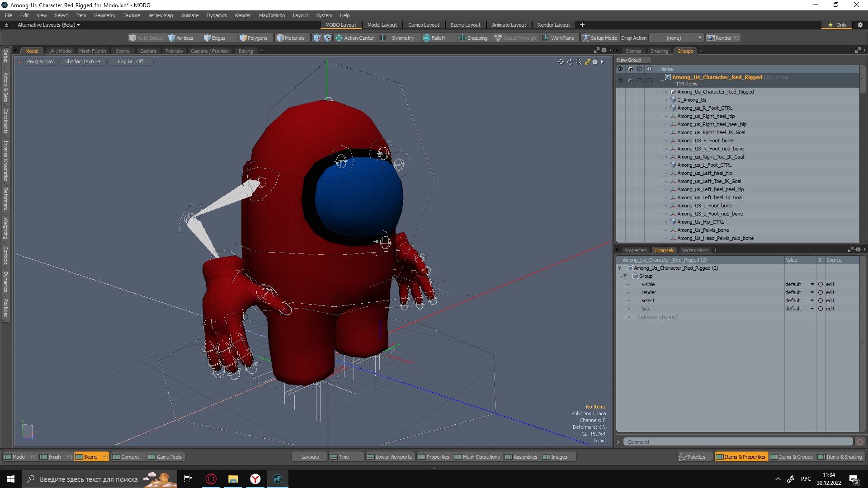Collapse Among_Us_Character_Red_Rigged (2) channels node
The image size is (868, 488).
pos(620,268)
